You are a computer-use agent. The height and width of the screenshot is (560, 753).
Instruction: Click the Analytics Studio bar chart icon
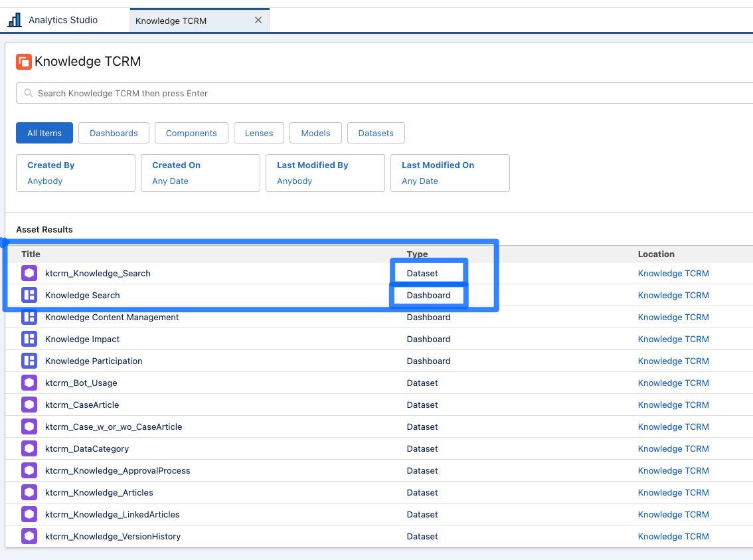pos(15,20)
